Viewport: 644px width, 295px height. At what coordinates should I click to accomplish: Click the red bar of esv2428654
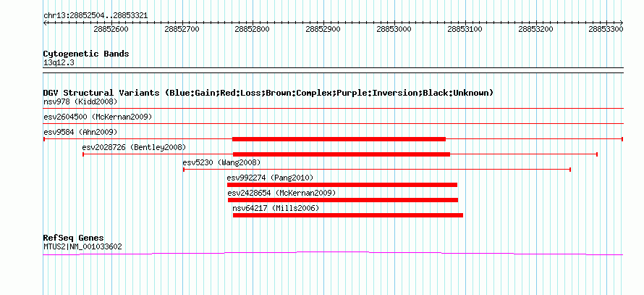point(343,200)
